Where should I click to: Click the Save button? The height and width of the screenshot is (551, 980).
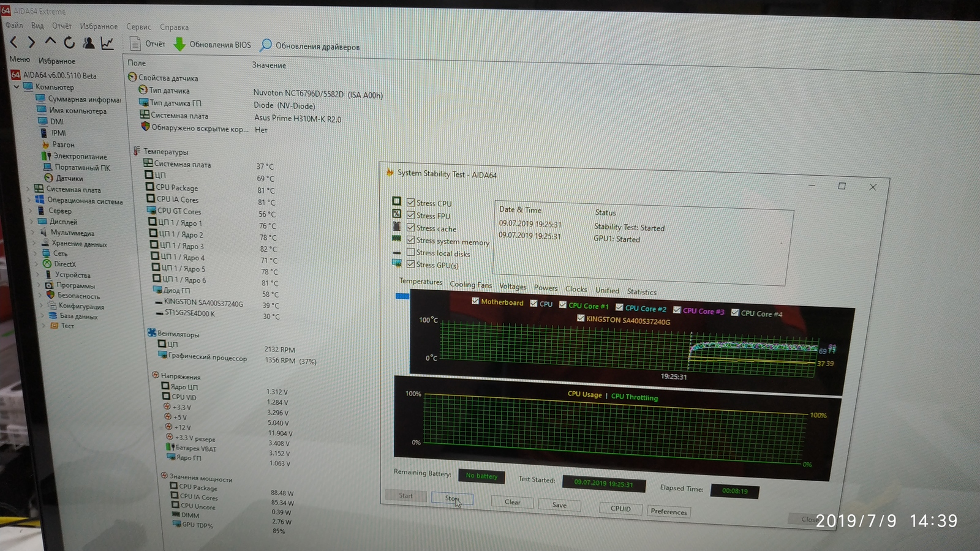[559, 504]
